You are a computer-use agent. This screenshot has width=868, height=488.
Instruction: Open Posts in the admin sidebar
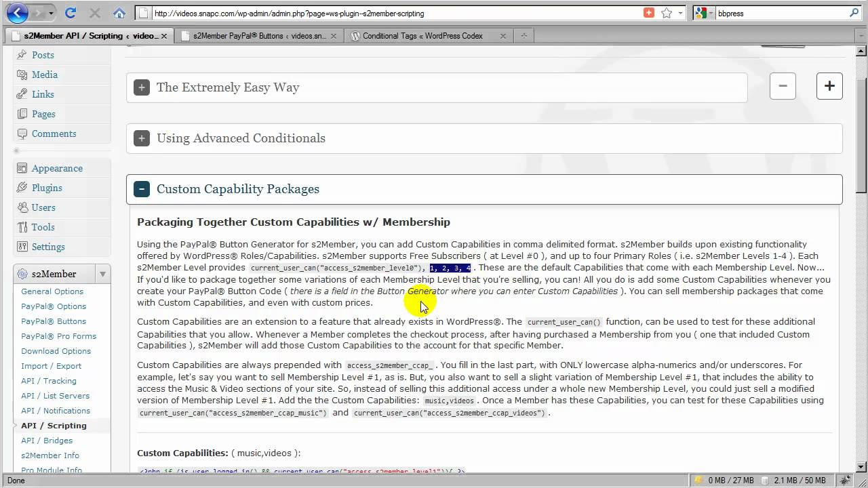(x=43, y=55)
